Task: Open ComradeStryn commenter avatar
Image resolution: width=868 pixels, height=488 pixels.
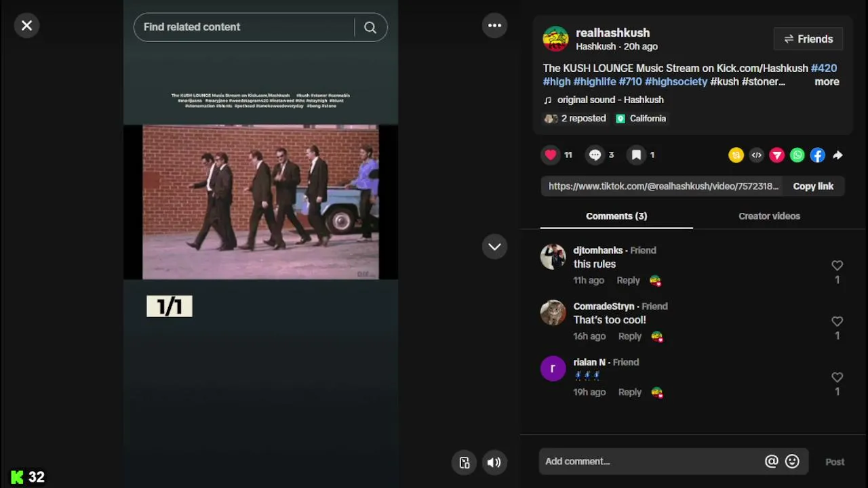Action: pyautogui.click(x=553, y=312)
